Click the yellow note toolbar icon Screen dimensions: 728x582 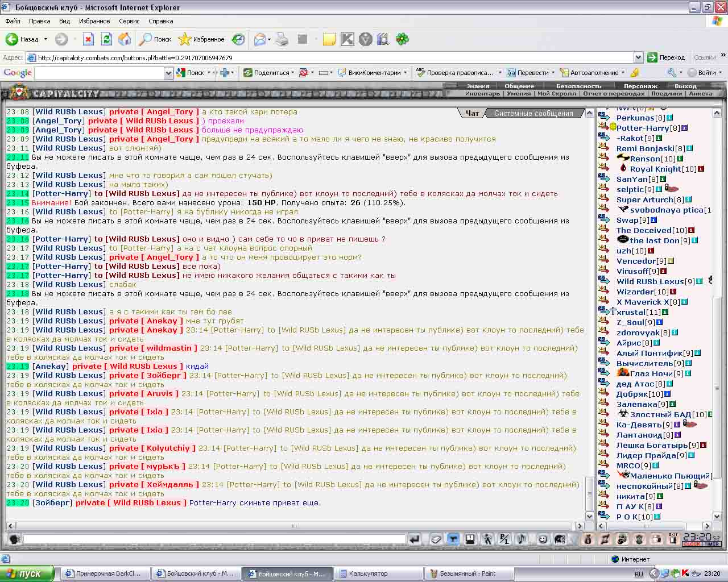click(x=329, y=39)
